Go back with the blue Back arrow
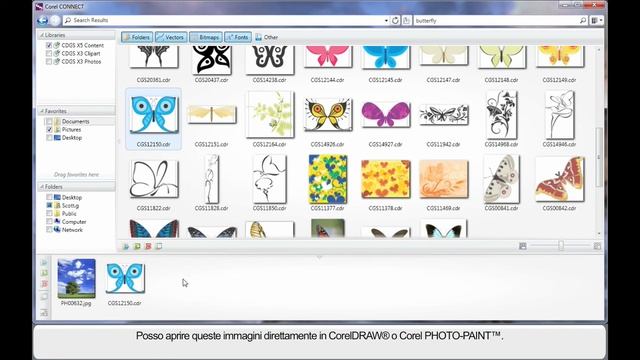This screenshot has width=640, height=360. 42,20
